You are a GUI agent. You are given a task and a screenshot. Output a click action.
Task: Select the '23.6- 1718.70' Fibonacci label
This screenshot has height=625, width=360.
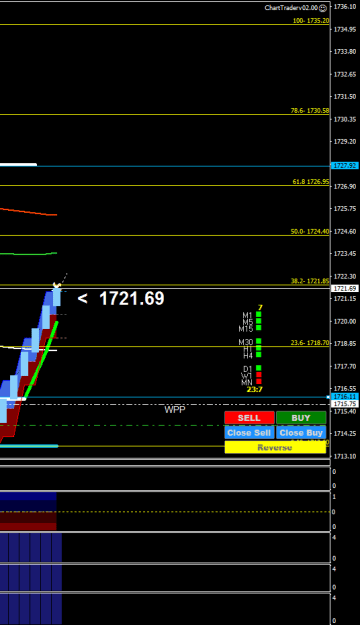point(310,343)
